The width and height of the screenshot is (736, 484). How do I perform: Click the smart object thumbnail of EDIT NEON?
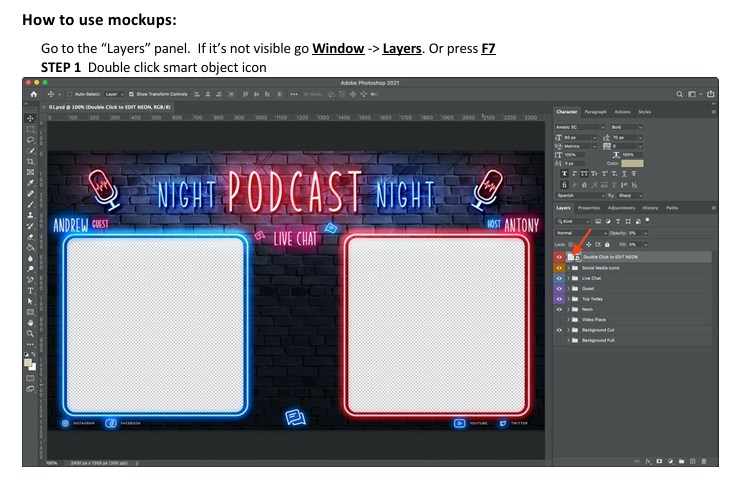click(574, 257)
